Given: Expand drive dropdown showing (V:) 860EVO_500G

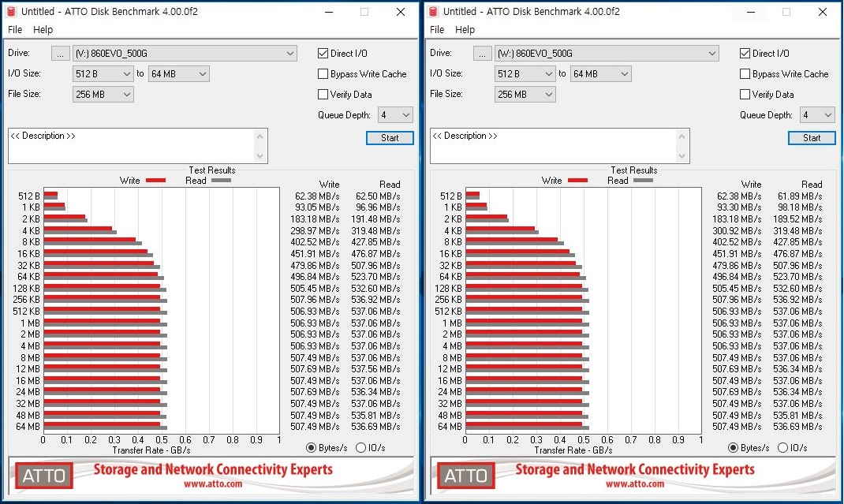Looking at the screenshot, I should pyautogui.click(x=185, y=54).
